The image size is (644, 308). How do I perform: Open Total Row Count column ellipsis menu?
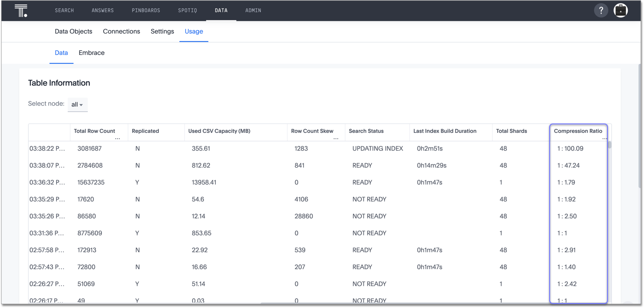point(117,139)
